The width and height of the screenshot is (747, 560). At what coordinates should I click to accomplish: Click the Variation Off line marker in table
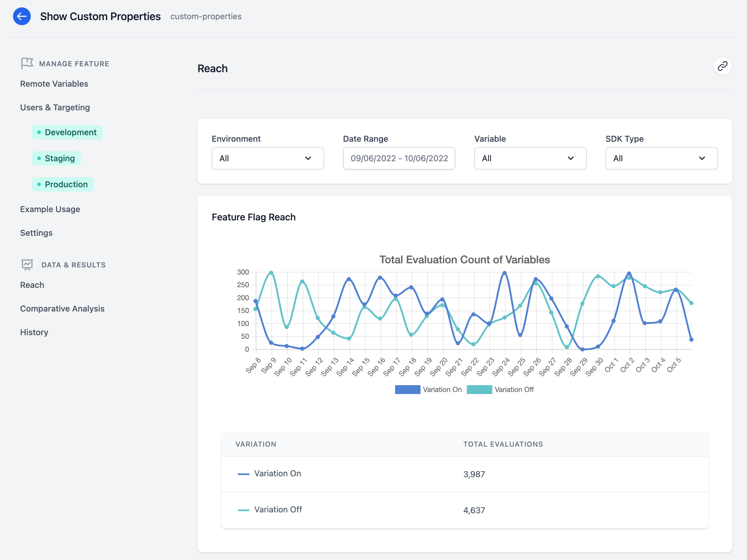(x=244, y=510)
